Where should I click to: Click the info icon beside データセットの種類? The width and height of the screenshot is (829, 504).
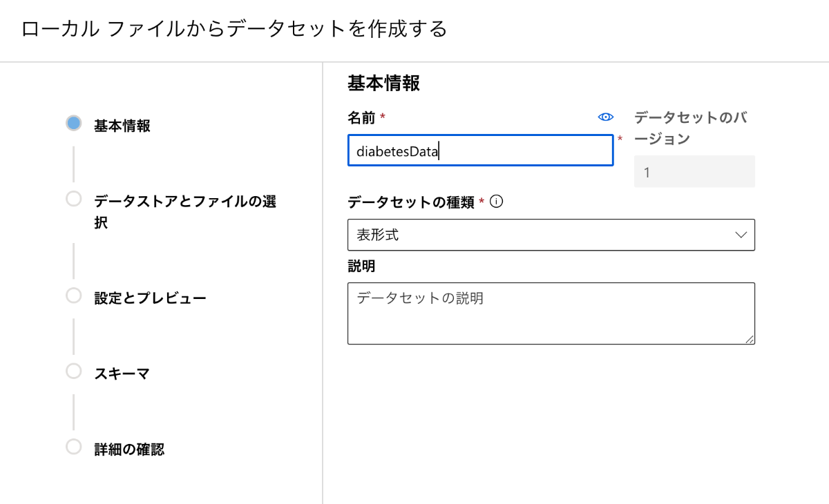tap(496, 202)
